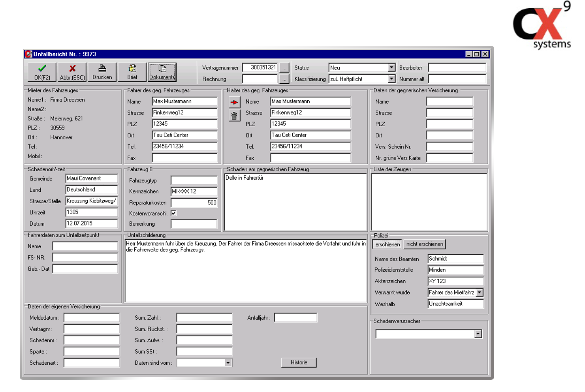The height and width of the screenshot is (392, 585).
Task: Click the Historie button
Action: 299,362
